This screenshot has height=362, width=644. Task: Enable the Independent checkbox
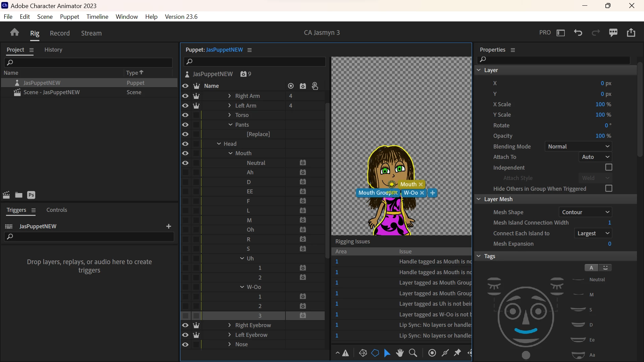pyautogui.click(x=608, y=167)
